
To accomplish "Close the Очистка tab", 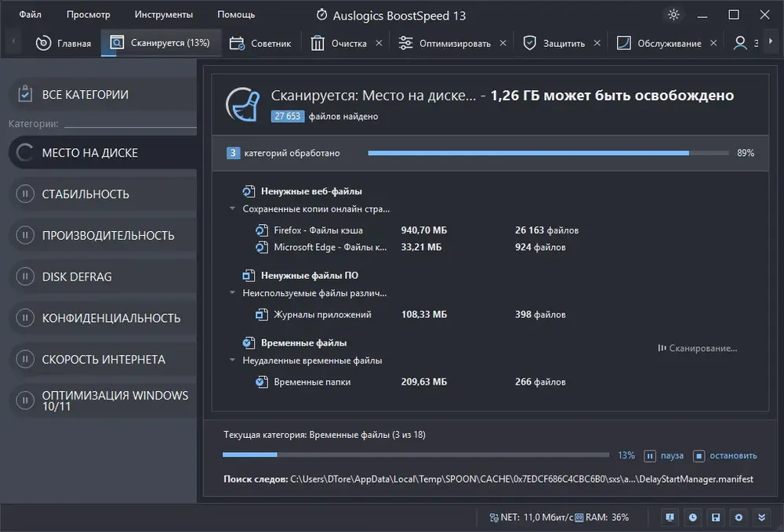I will point(379,43).
